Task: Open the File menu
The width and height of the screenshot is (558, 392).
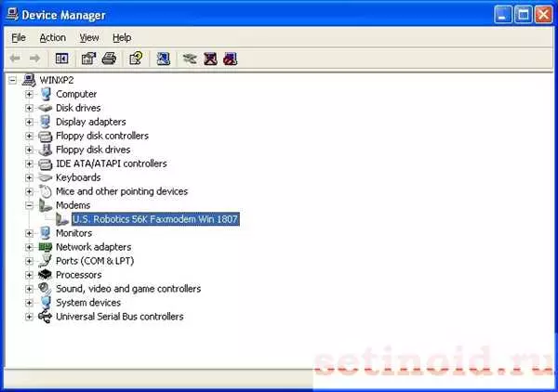Action: point(19,37)
